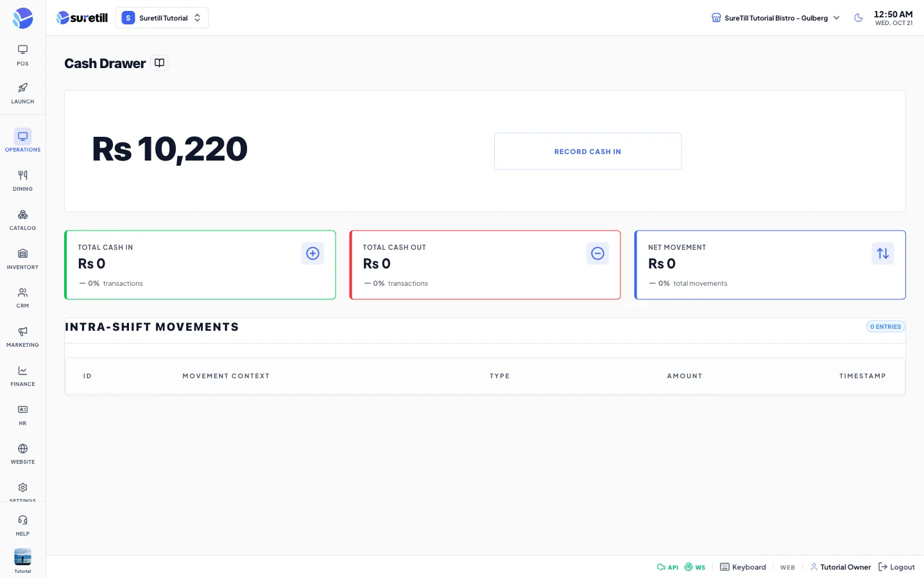Click the ID column header
Screen dimensions: 924x578
tap(87, 376)
